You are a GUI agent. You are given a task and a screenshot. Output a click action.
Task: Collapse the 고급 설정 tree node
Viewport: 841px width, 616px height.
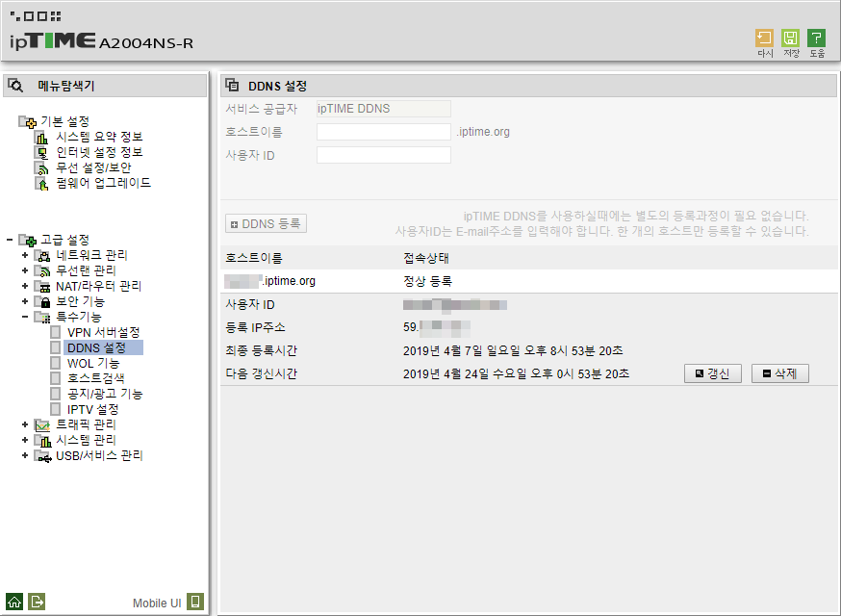click(10, 240)
